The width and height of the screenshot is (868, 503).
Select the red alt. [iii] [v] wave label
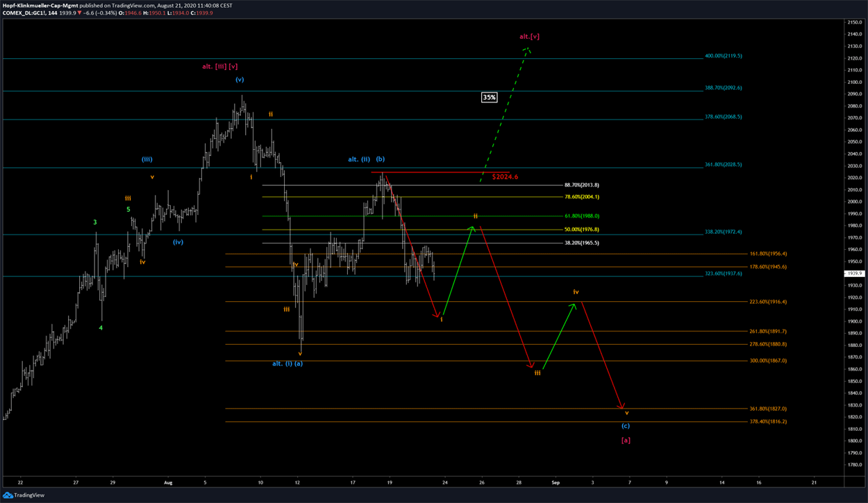tap(220, 67)
